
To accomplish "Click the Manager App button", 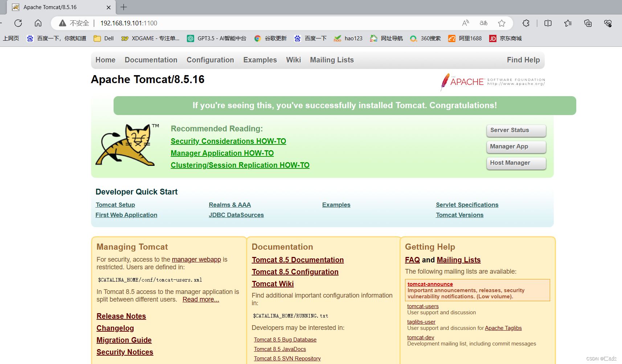I will 516,147.
